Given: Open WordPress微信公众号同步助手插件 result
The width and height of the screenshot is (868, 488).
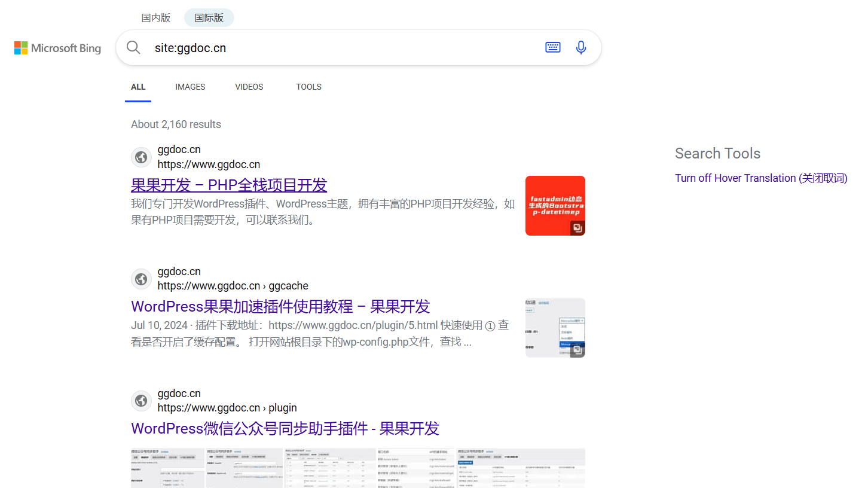Looking at the screenshot, I should click(285, 429).
